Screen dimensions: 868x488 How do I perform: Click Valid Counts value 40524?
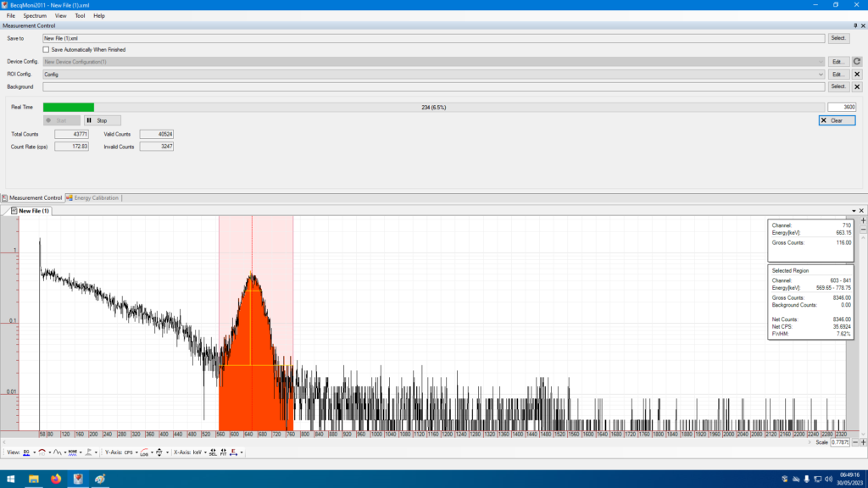point(157,134)
